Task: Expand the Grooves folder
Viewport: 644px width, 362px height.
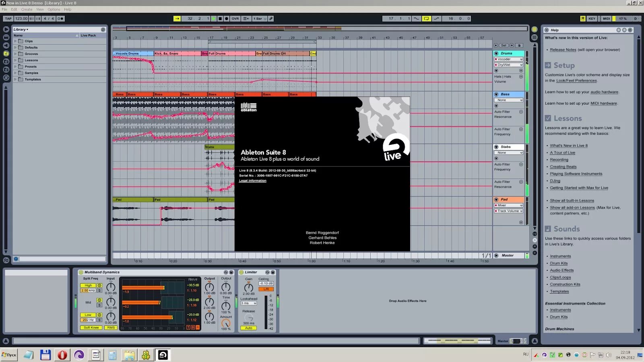Action: (x=15, y=54)
